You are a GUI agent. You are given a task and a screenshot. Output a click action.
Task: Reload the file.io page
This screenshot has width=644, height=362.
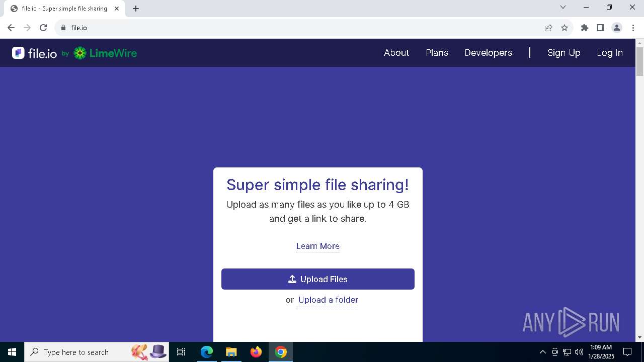click(43, 28)
